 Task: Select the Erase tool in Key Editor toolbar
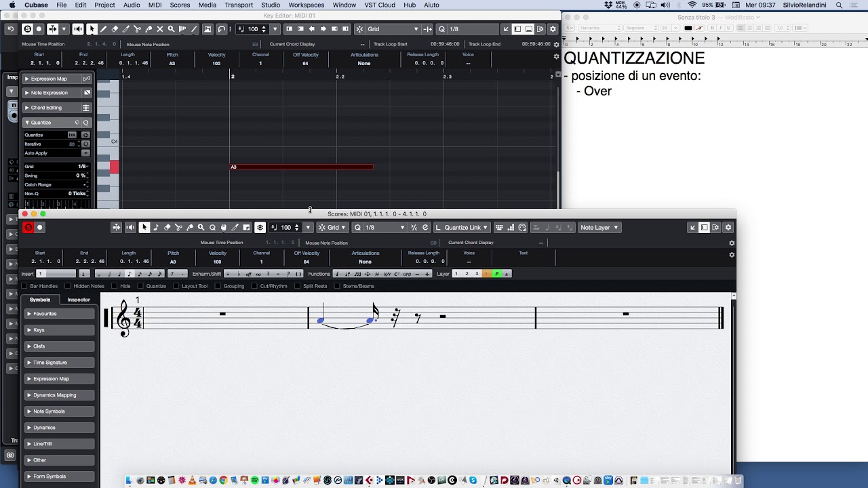[x=115, y=29]
